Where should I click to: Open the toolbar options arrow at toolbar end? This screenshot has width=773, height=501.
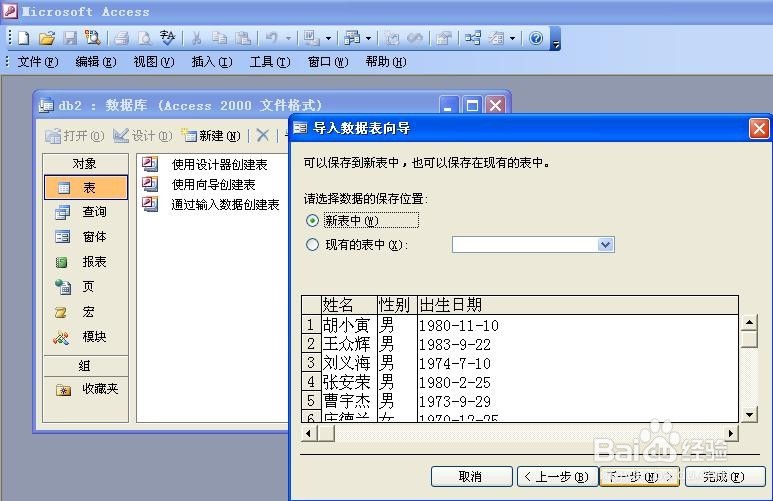tap(556, 39)
